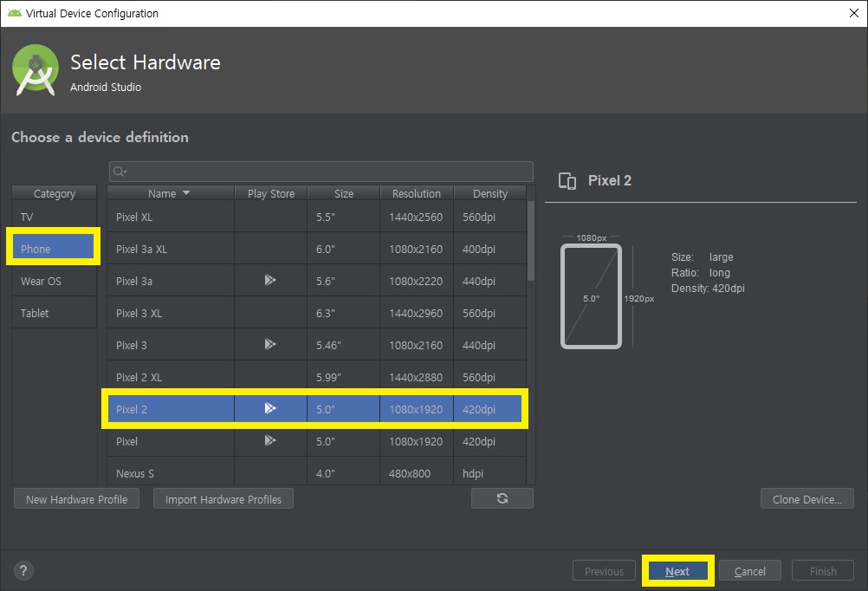
Task: Click the Pixel 2 phone outline preview
Action: point(591,296)
